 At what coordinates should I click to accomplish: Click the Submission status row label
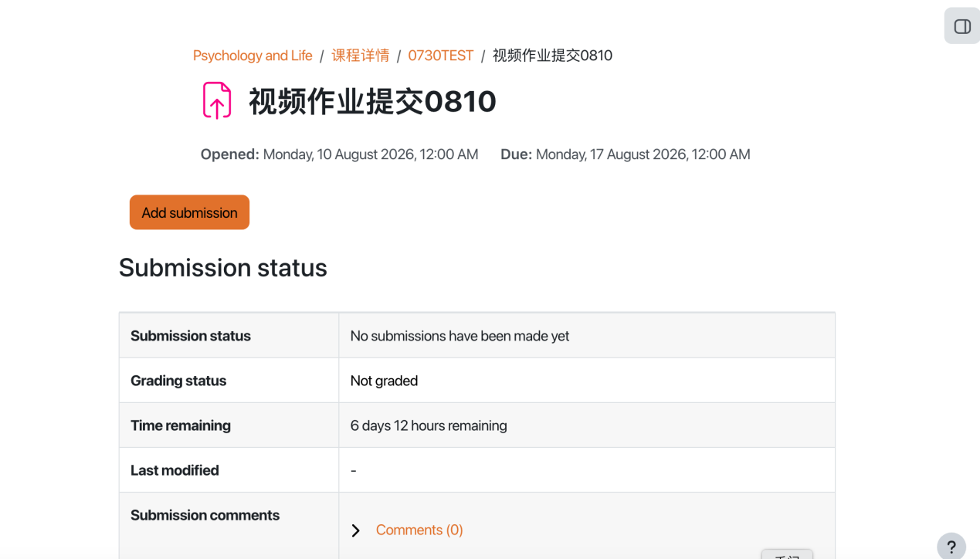click(x=191, y=336)
